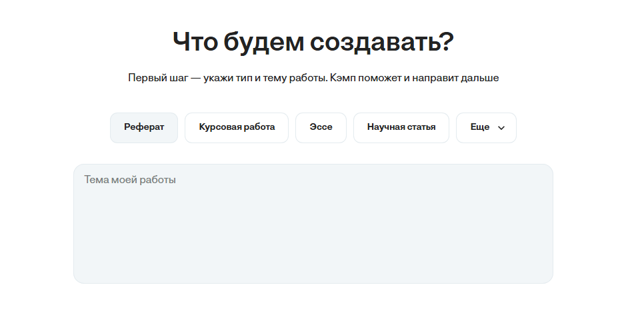
Task: Pick the Эссе option
Action: coord(321,127)
